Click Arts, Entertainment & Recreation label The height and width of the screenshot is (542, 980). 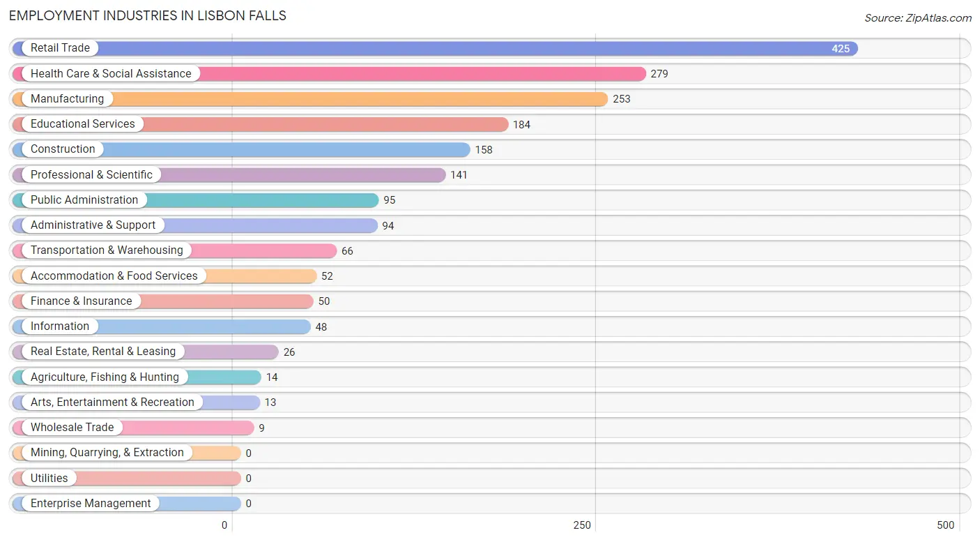[x=112, y=402]
